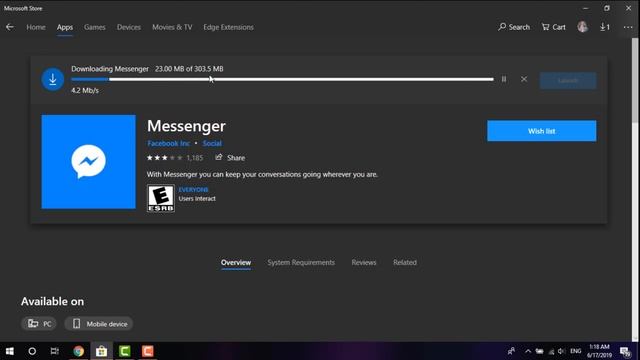Click the "Users Interact" text
Screen dimensions: 640x360
(197, 199)
